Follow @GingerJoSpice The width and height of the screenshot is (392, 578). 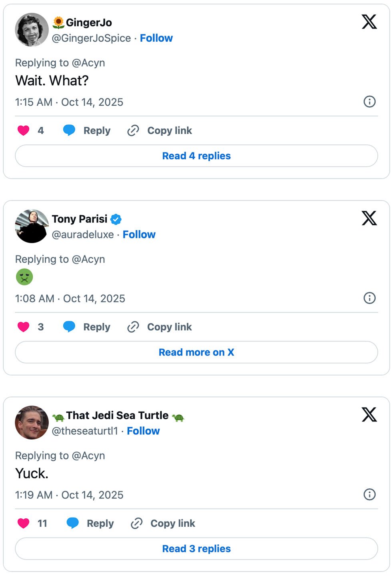[156, 38]
